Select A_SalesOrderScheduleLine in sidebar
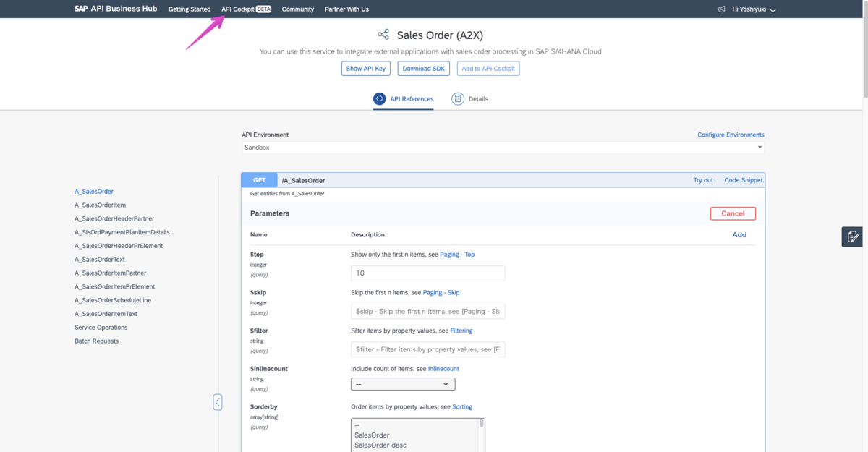Image resolution: width=868 pixels, height=452 pixels. coord(113,300)
